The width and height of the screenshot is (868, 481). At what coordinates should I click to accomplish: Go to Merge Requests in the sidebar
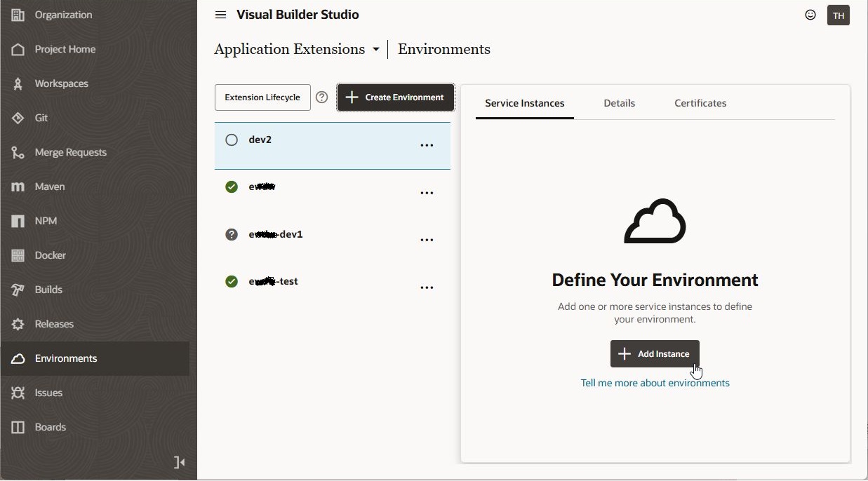[x=70, y=152]
